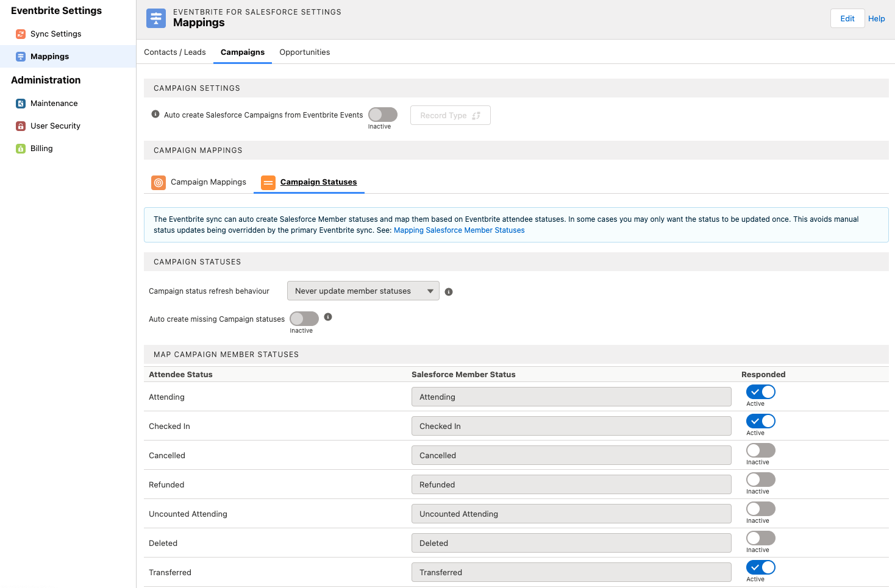The height and width of the screenshot is (588, 895).
Task: Open the Opportunities tab
Action: [305, 52]
